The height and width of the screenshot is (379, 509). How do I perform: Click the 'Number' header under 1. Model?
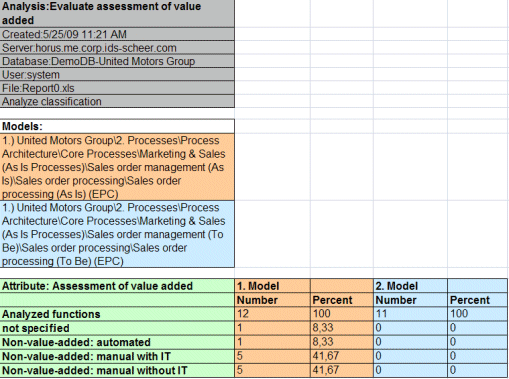272,300
